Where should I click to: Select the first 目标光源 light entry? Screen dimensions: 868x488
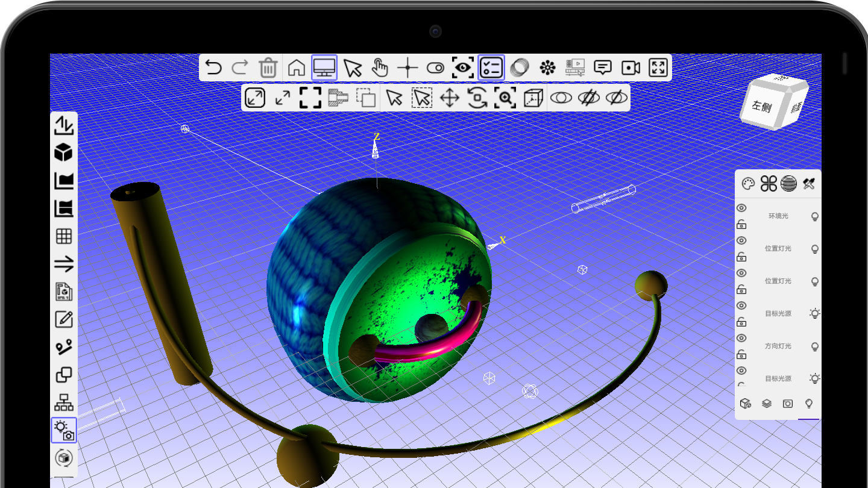[778, 314]
